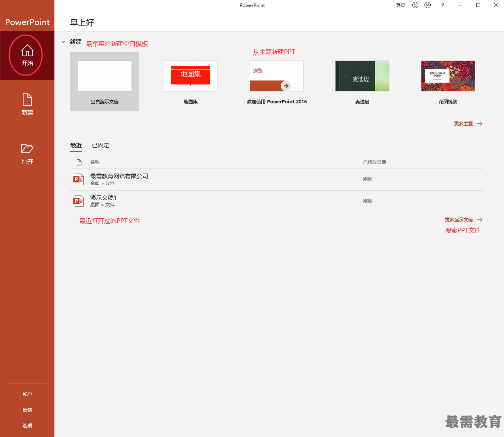This screenshot has width=504, height=437.
Task: Click the document icon in list header
Action: coord(79,162)
